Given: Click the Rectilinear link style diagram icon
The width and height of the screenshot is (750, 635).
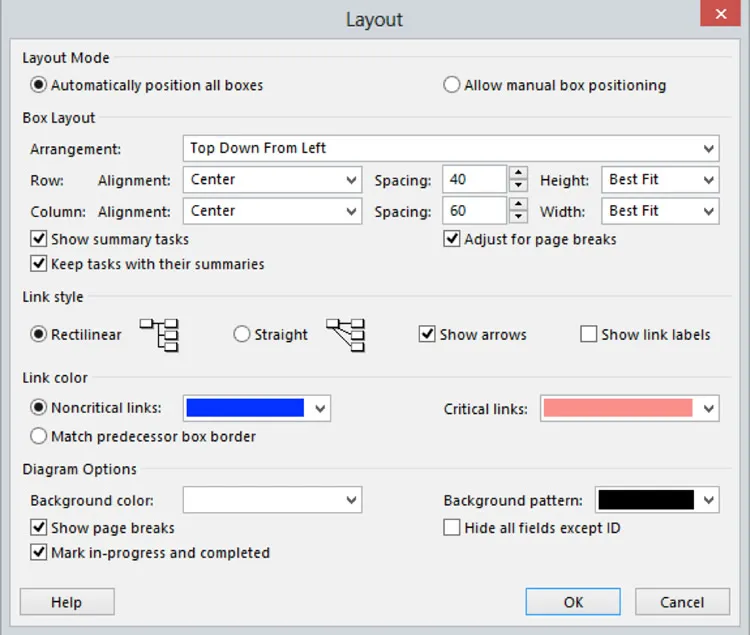Looking at the screenshot, I should (159, 335).
